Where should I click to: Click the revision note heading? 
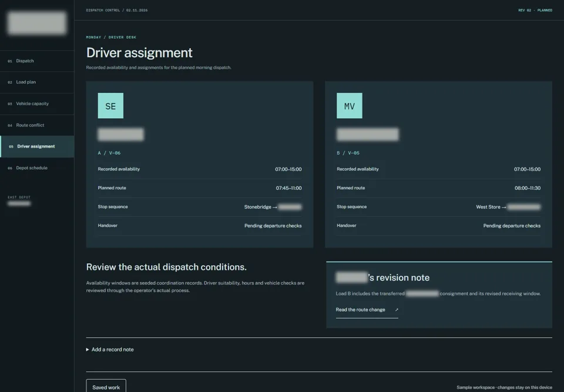382,277
